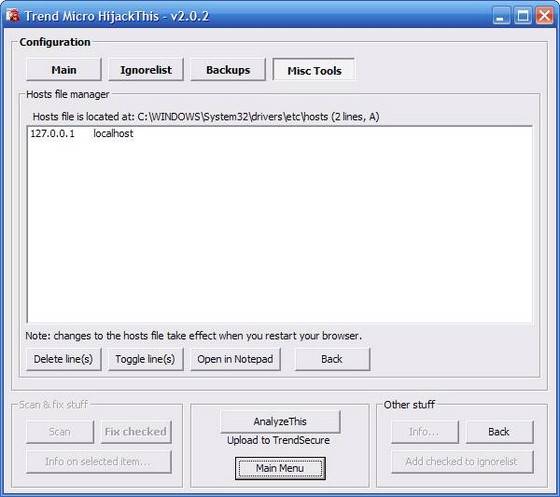
Task: Maximize the HijackThis window
Action: click(x=522, y=16)
